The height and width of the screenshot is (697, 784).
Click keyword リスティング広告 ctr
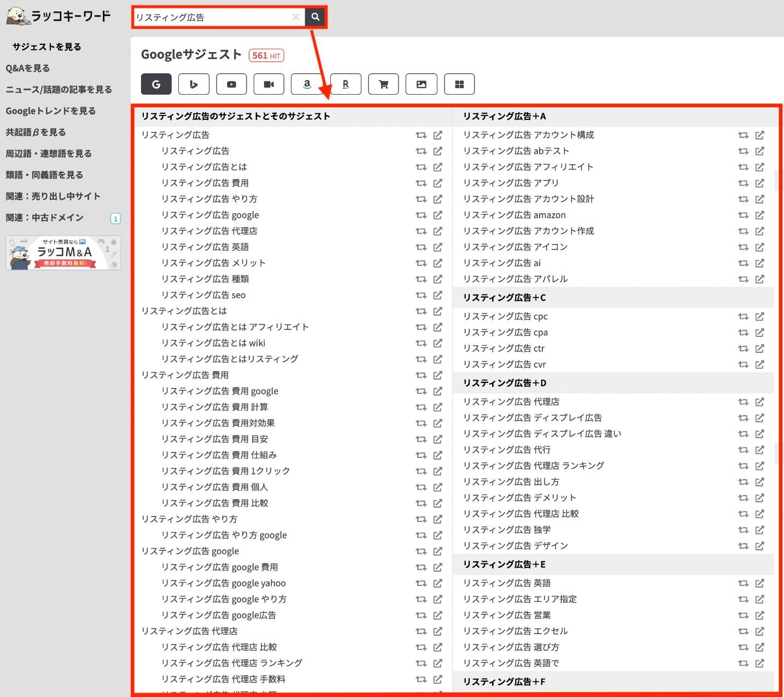pos(504,348)
